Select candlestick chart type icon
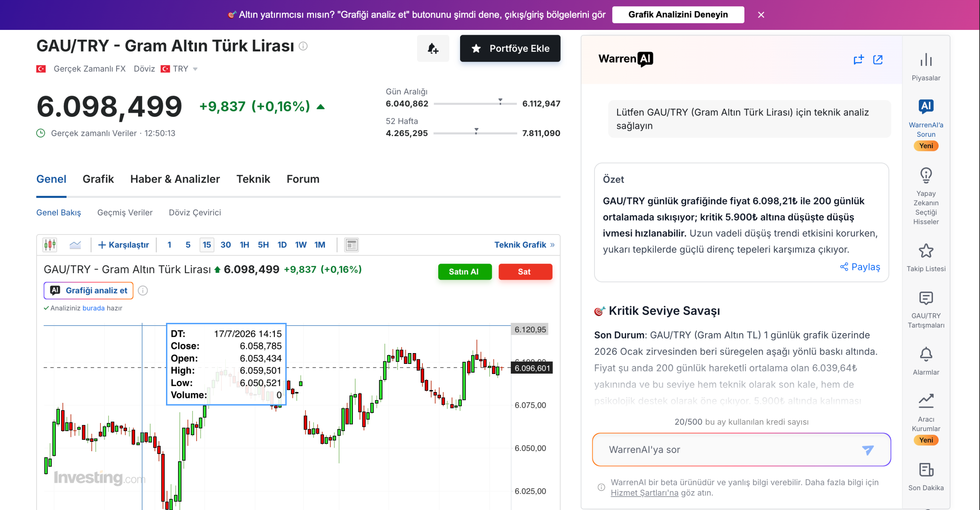Viewport: 980px width, 510px height. [50, 245]
